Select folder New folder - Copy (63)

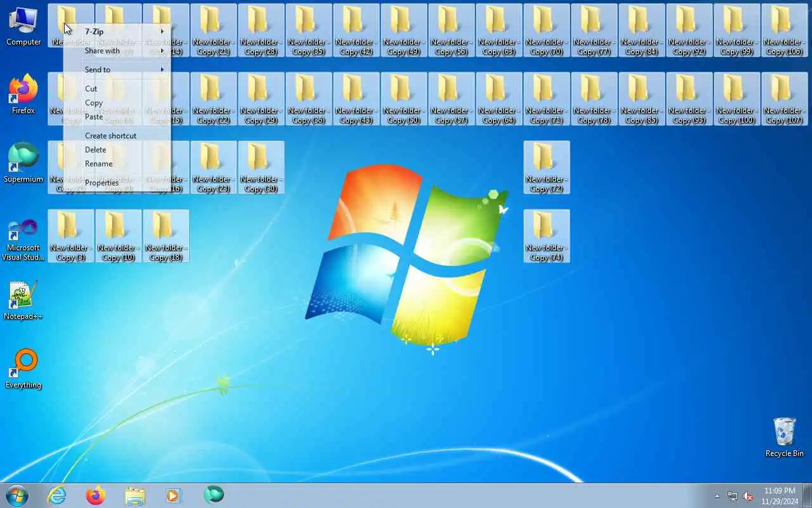pyautogui.click(x=499, y=30)
